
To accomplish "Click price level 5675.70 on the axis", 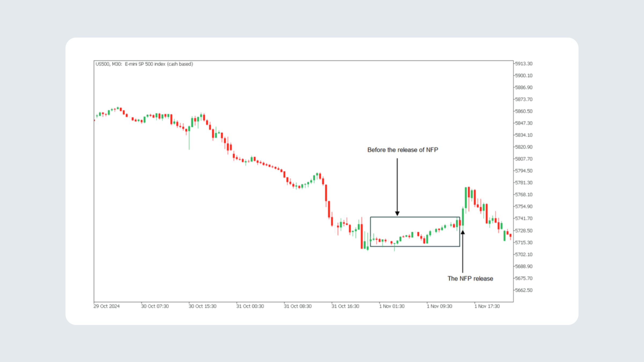I will pyautogui.click(x=524, y=278).
